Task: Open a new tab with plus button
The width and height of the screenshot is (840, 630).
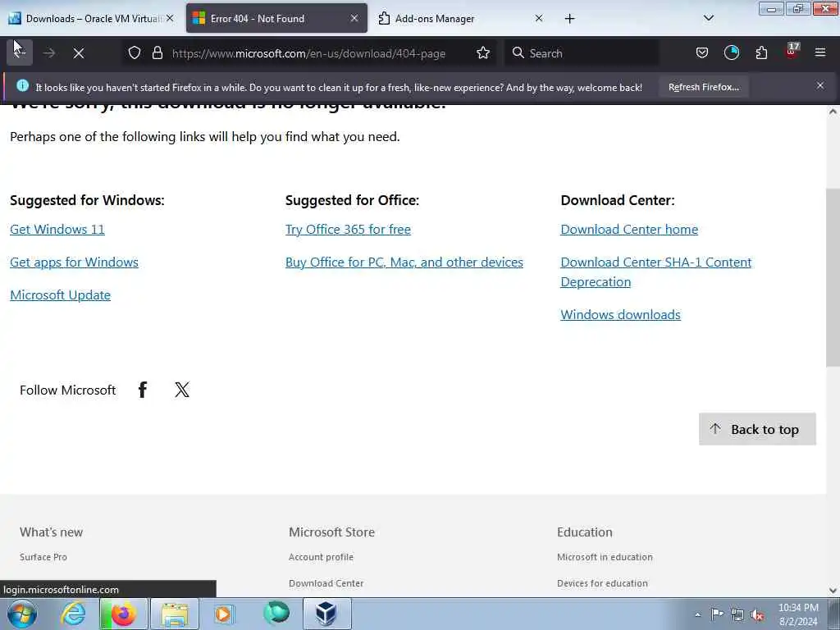Action: 569,19
